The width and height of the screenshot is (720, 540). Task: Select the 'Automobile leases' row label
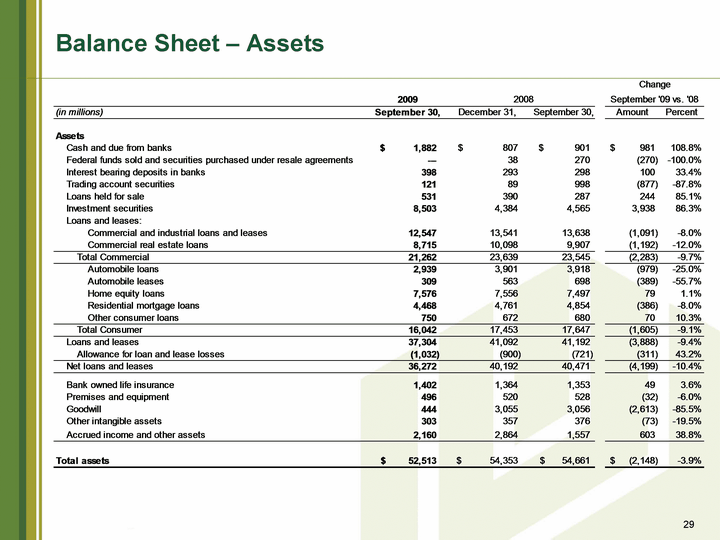pyautogui.click(x=125, y=281)
